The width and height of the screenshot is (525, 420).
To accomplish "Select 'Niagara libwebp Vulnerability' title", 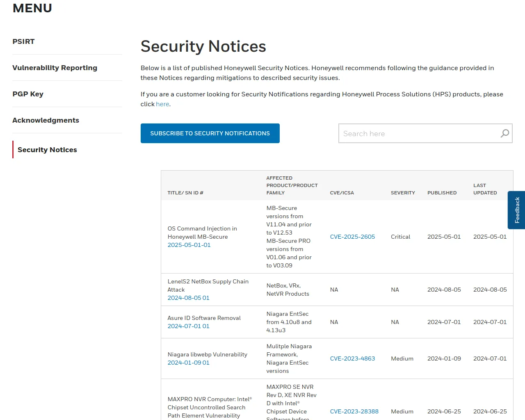I will pos(207,354).
